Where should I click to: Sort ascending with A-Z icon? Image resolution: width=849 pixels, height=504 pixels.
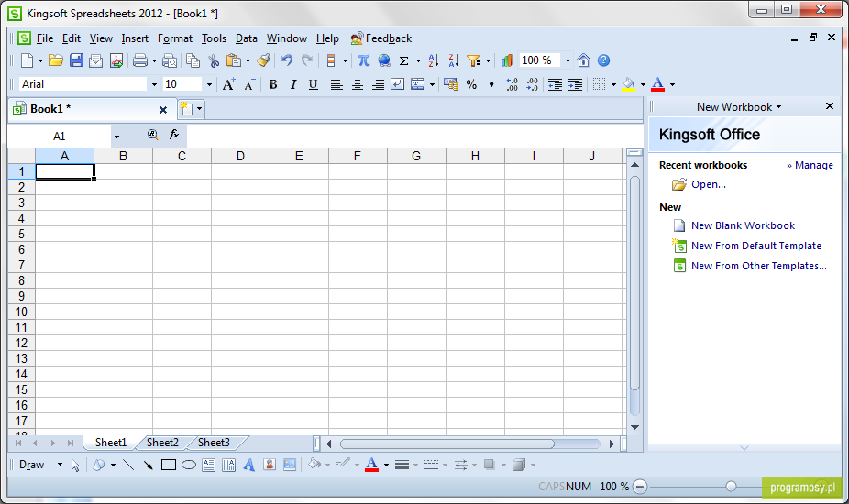click(x=433, y=60)
